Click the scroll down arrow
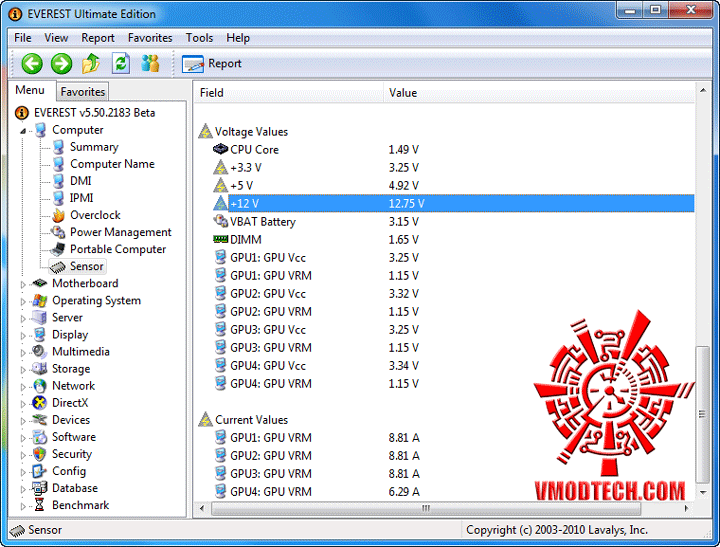Screen dimensions: 720x547 point(703,492)
